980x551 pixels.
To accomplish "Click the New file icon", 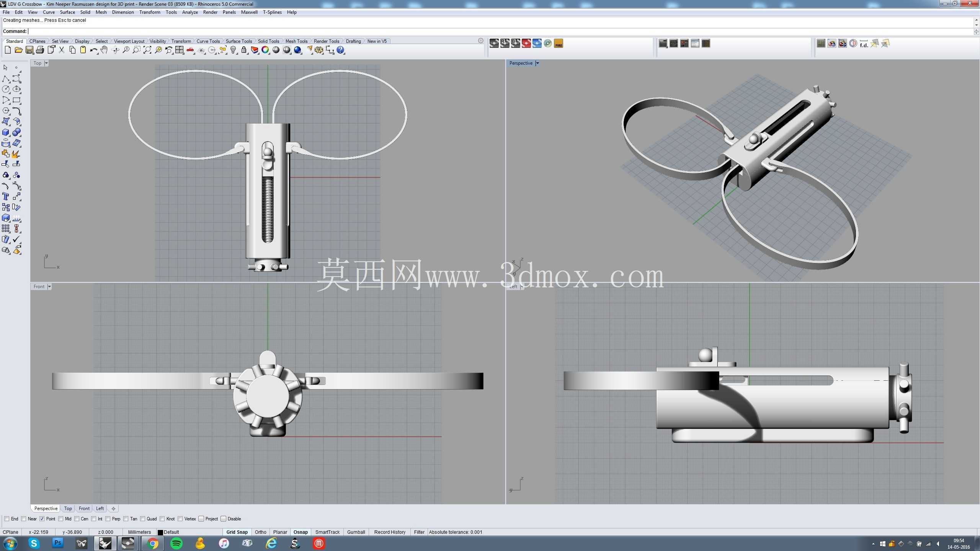I will [x=8, y=50].
